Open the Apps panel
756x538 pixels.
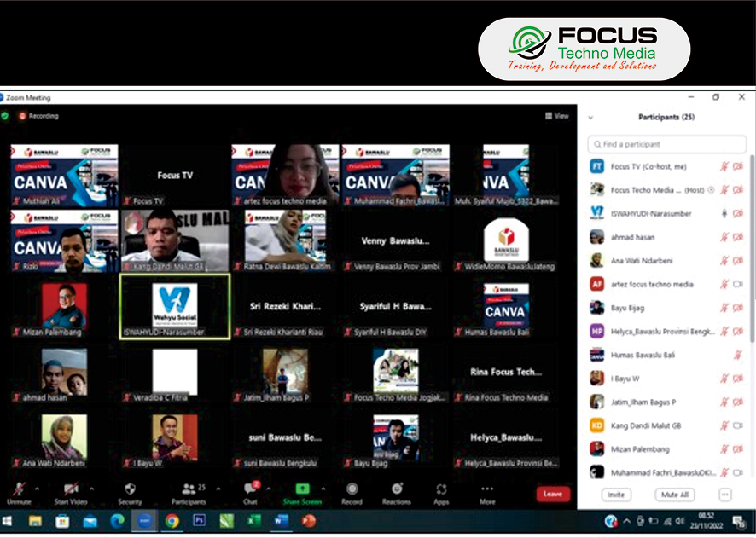pos(441,492)
